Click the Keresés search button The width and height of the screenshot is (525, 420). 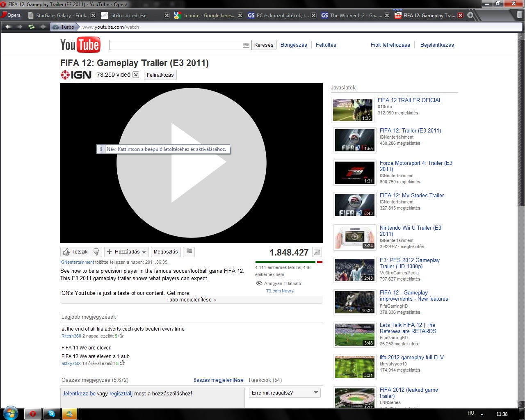click(264, 45)
